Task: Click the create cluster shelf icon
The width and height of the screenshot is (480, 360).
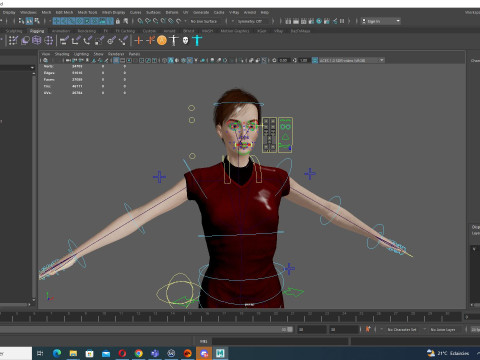Action: coord(25,41)
